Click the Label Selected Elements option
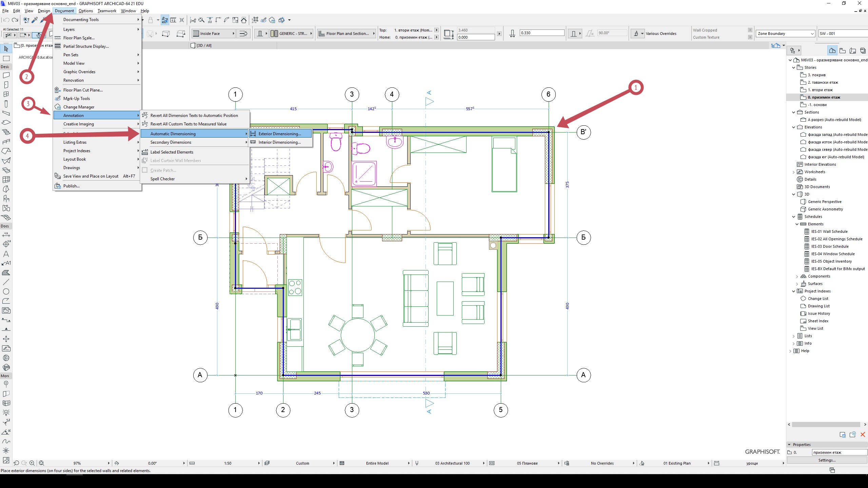 pyautogui.click(x=171, y=151)
